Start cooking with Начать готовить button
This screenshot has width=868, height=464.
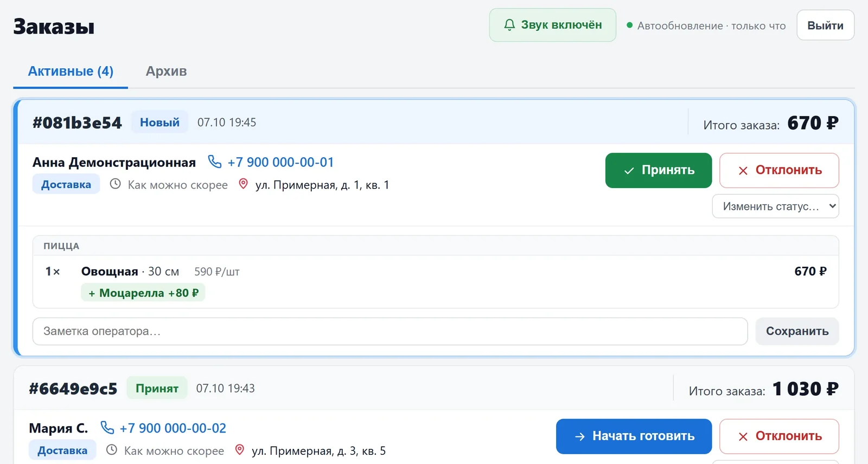point(634,436)
